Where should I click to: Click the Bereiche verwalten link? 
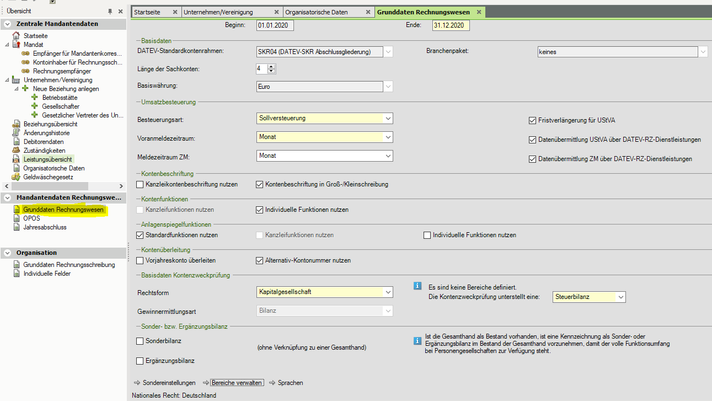[x=237, y=383]
